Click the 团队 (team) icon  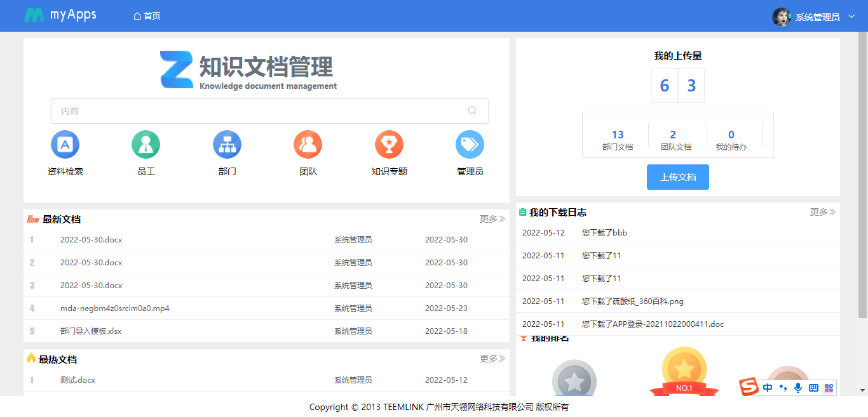[308, 144]
